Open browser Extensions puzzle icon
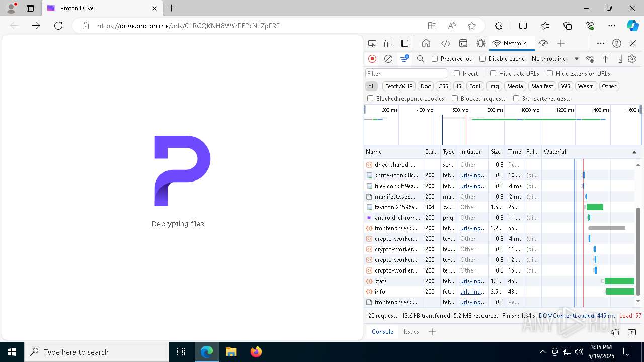Viewport: 644px width, 362px height. [x=499, y=26]
